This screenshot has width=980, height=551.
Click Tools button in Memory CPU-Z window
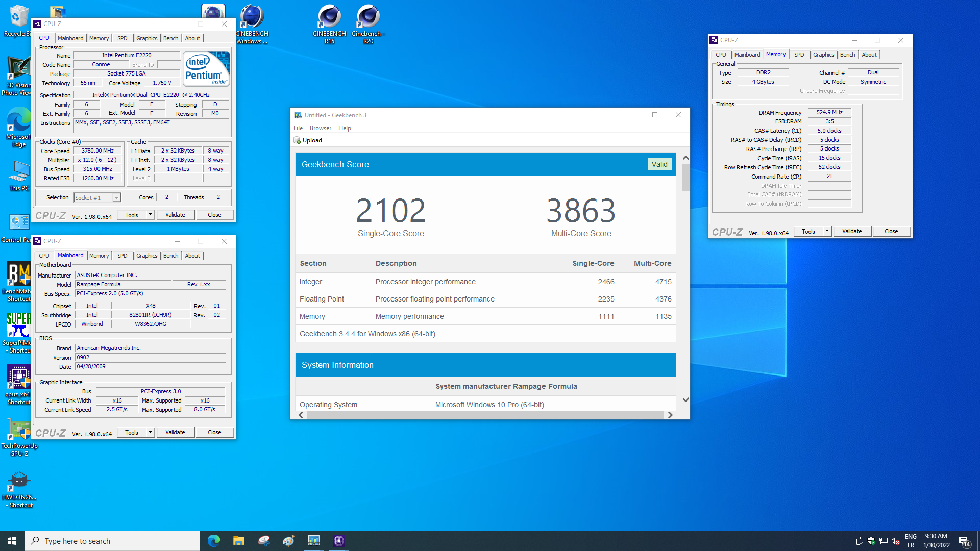click(x=808, y=231)
